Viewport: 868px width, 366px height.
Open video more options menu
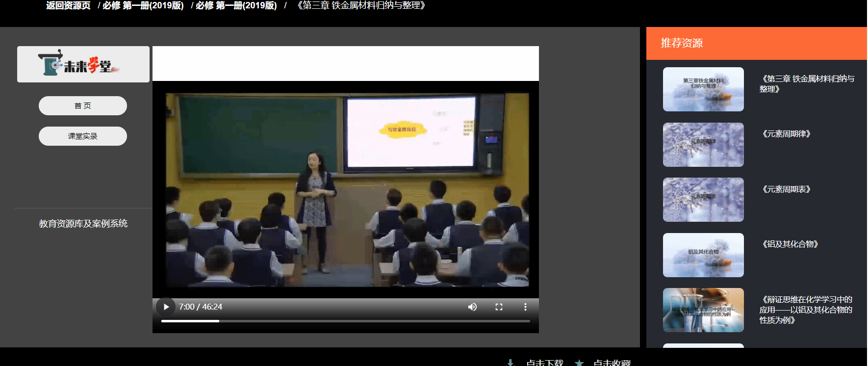pos(525,307)
